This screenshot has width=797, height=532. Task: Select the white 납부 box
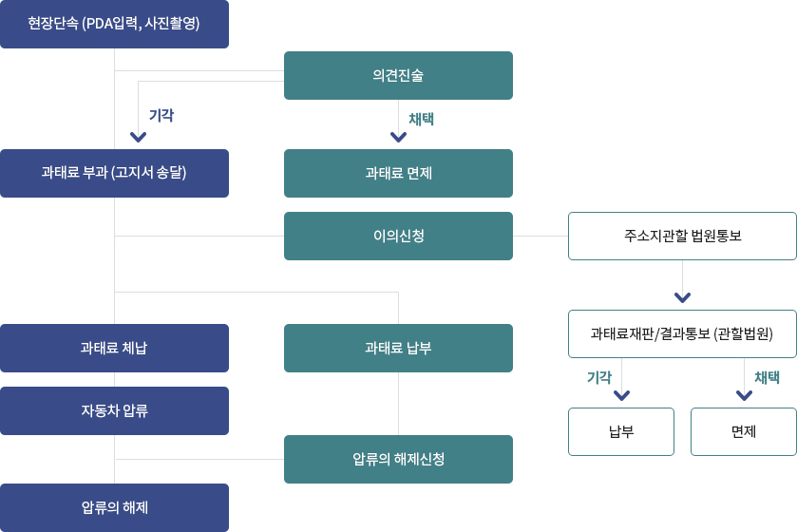pyautogui.click(x=621, y=431)
